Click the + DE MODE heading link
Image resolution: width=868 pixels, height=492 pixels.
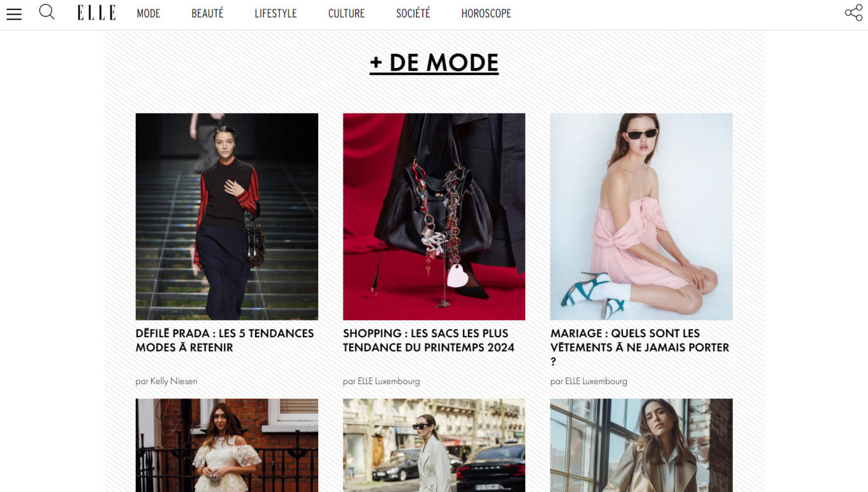coord(434,63)
